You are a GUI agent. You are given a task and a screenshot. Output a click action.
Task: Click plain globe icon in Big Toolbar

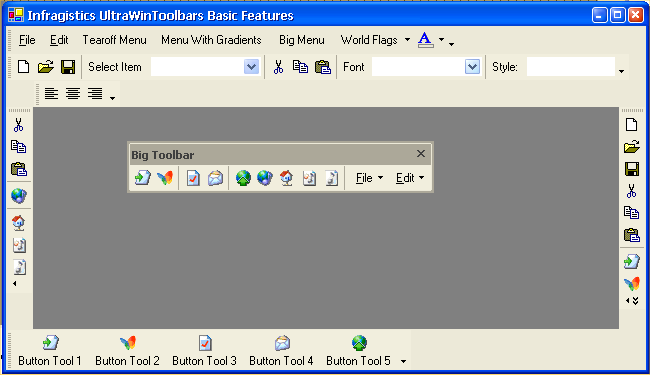click(265, 178)
